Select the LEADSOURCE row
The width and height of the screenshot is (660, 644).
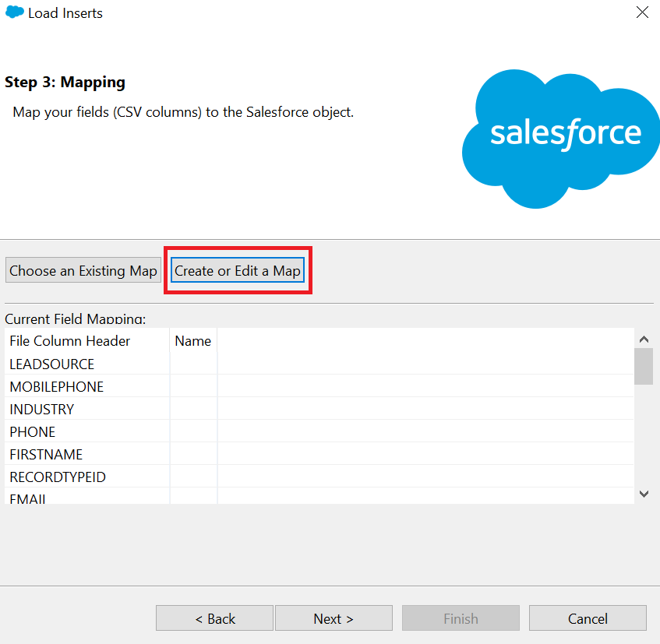click(319, 364)
